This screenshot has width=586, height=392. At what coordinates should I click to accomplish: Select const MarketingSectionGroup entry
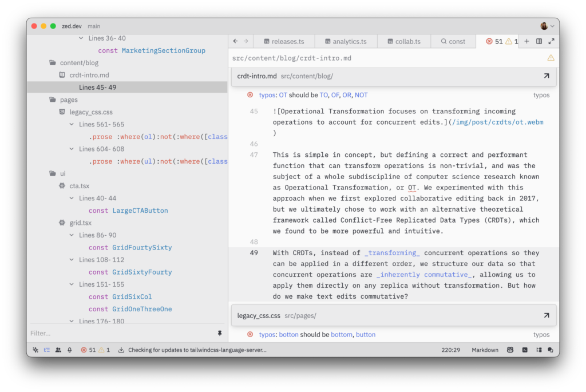point(151,50)
